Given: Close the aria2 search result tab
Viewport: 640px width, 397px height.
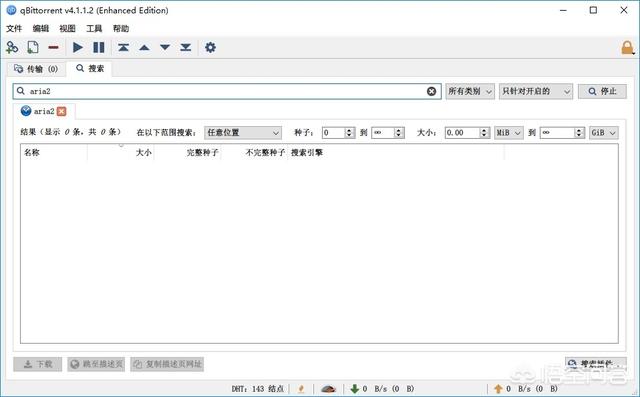Looking at the screenshot, I should 62,111.
